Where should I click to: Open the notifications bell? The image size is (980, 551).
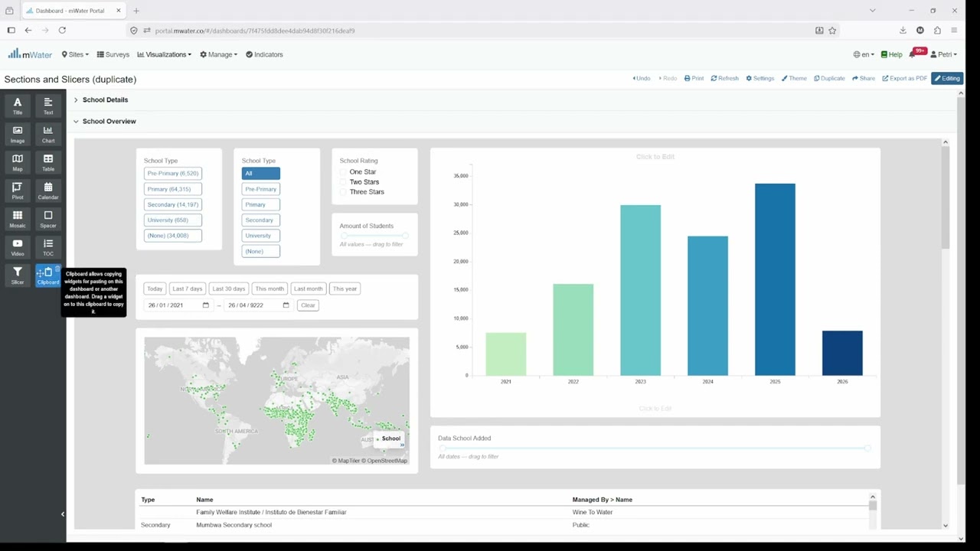[913, 54]
